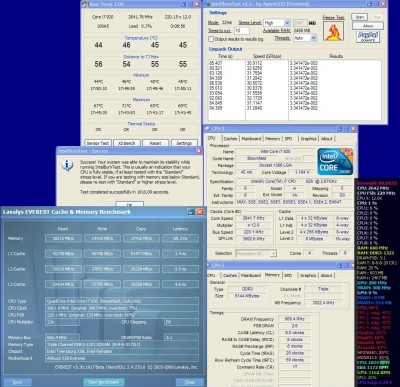Click the Intel Core i7 logo in CPU-Z
The image size is (400, 387).
click(335, 162)
